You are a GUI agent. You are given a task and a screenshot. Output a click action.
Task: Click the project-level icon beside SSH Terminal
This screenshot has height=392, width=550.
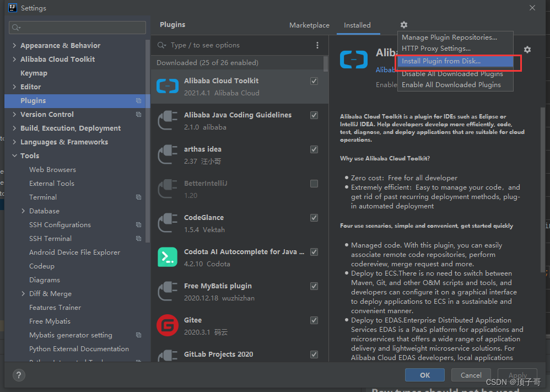pyautogui.click(x=138, y=239)
